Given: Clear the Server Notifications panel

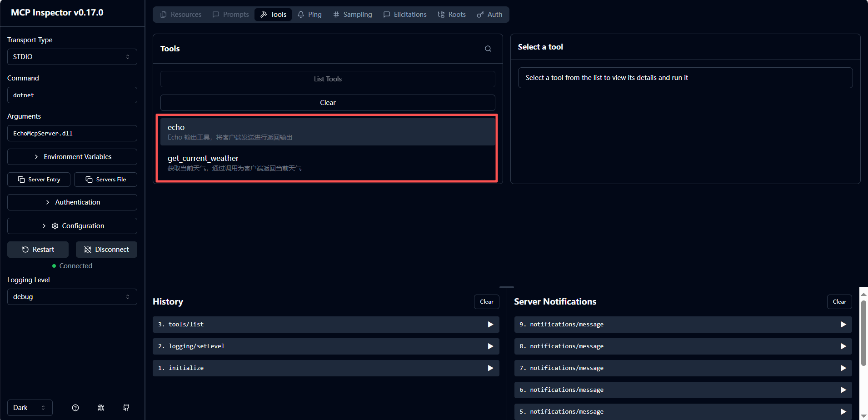Looking at the screenshot, I should click(839, 302).
